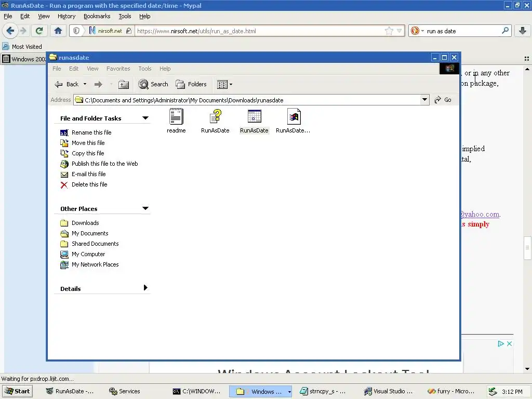Open browser search engine dropdown arrow

pyautogui.click(x=422, y=31)
